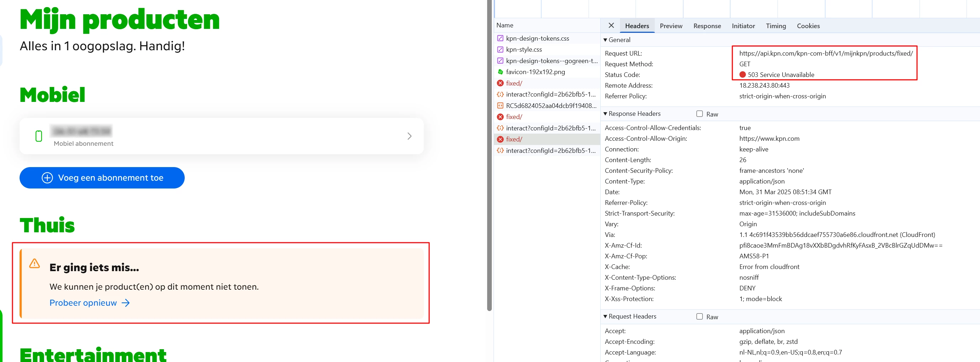
Task: Click the Request URL value api.kpn.com
Action: [826, 53]
